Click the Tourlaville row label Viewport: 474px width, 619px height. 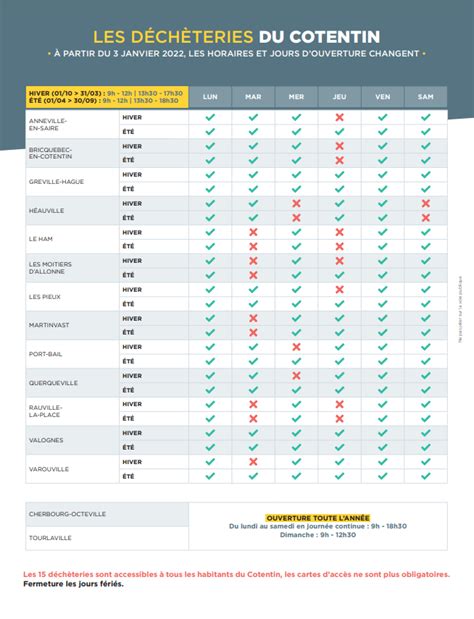pyautogui.click(x=50, y=538)
